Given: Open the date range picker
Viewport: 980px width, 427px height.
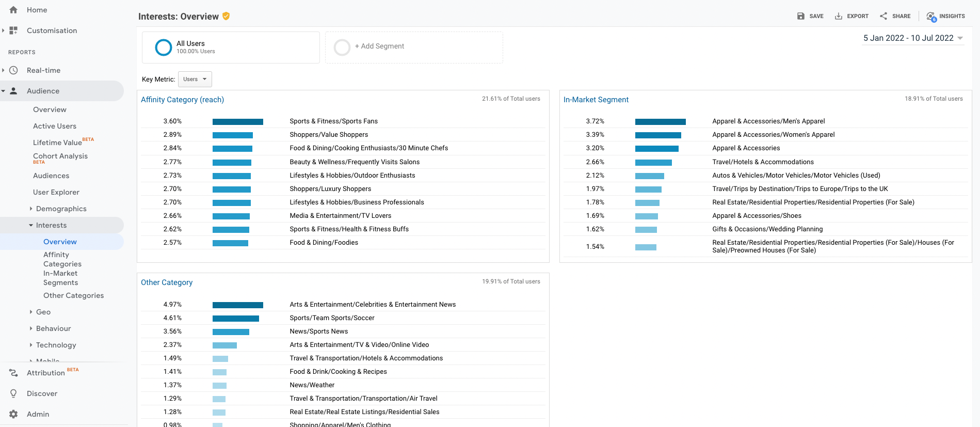Looking at the screenshot, I should [912, 38].
